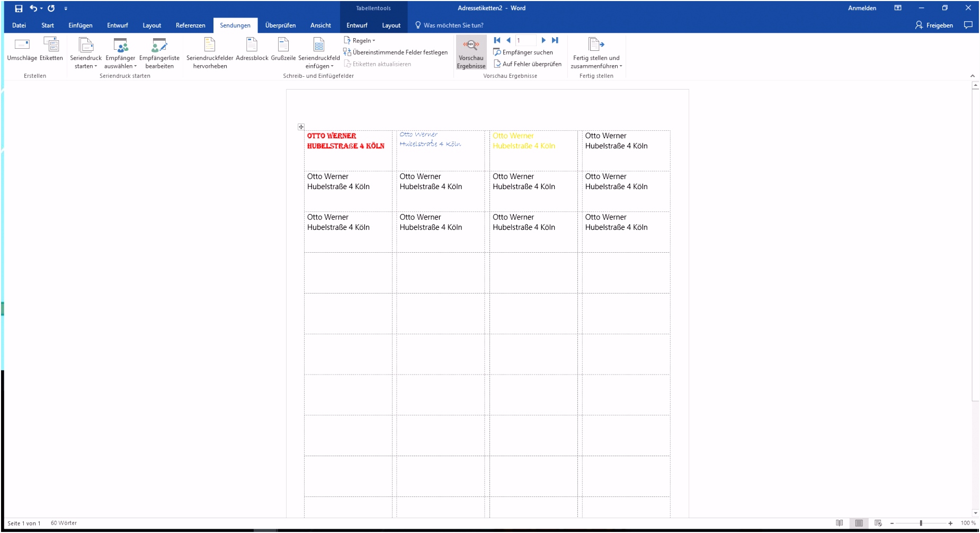
Task: Open the Umschläge envelope tool
Action: tap(22, 50)
